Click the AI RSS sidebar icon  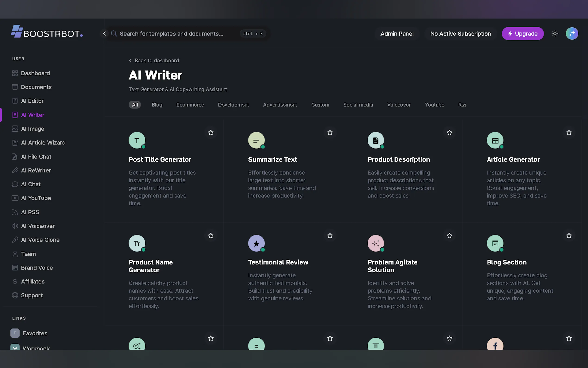15,212
